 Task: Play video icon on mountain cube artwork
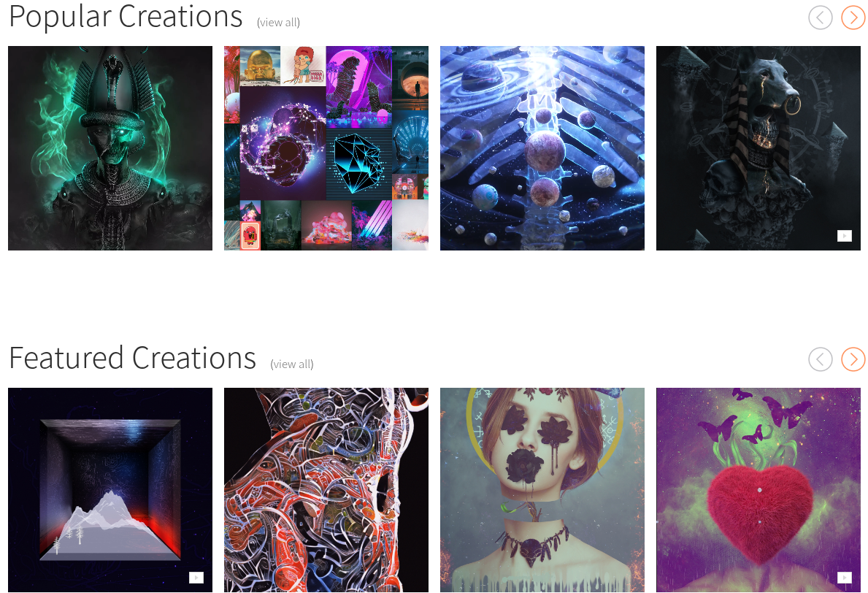pos(196,578)
